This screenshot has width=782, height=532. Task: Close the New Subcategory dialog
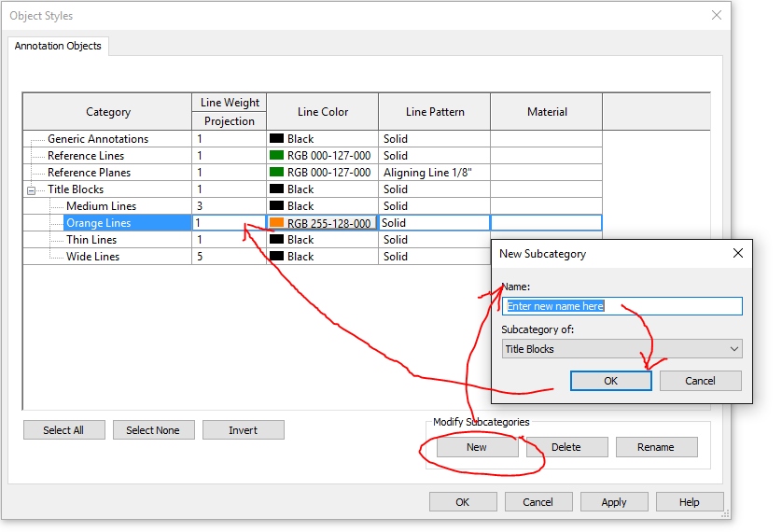coord(738,253)
